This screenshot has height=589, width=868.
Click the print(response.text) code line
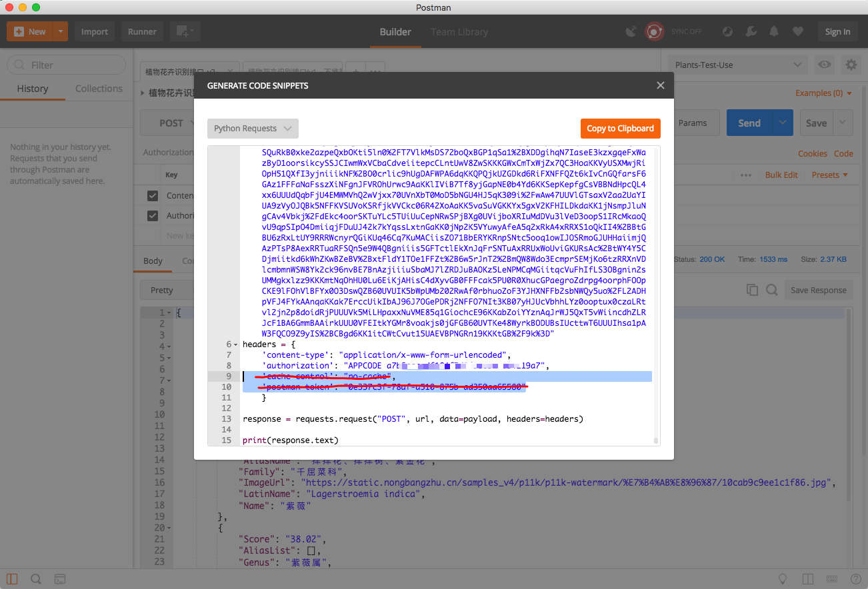point(291,440)
